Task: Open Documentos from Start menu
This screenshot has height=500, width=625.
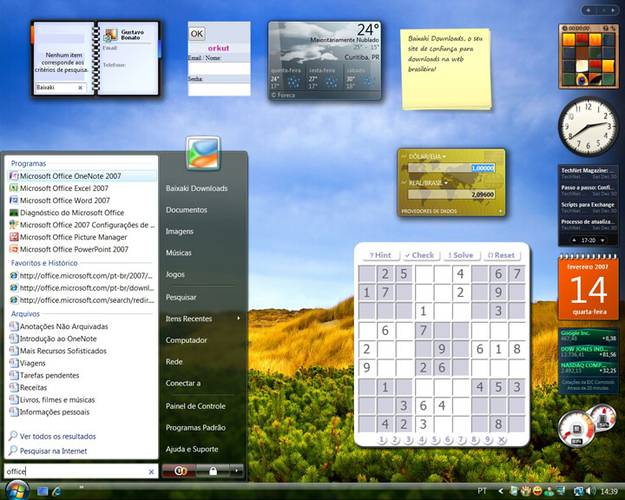Action: (x=186, y=210)
